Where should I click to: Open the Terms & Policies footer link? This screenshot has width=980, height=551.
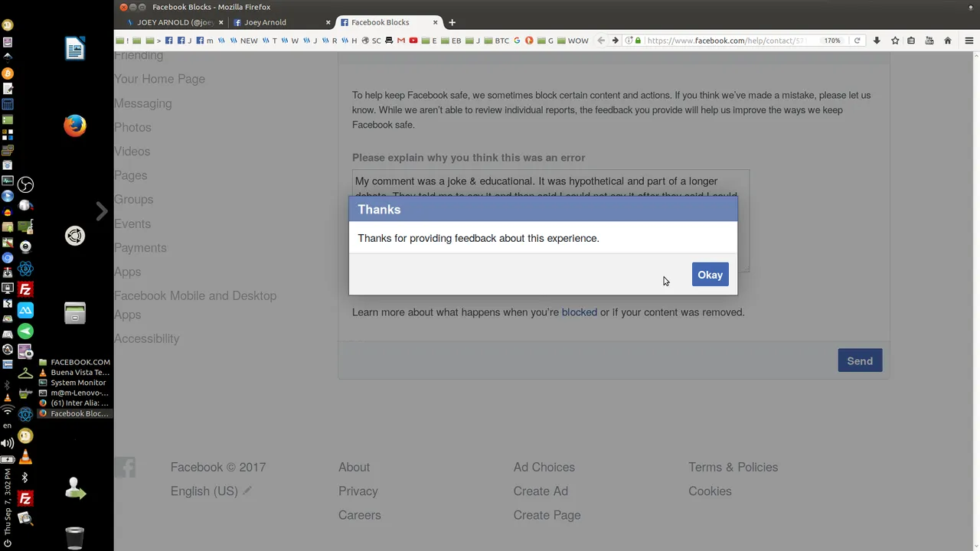click(x=733, y=467)
